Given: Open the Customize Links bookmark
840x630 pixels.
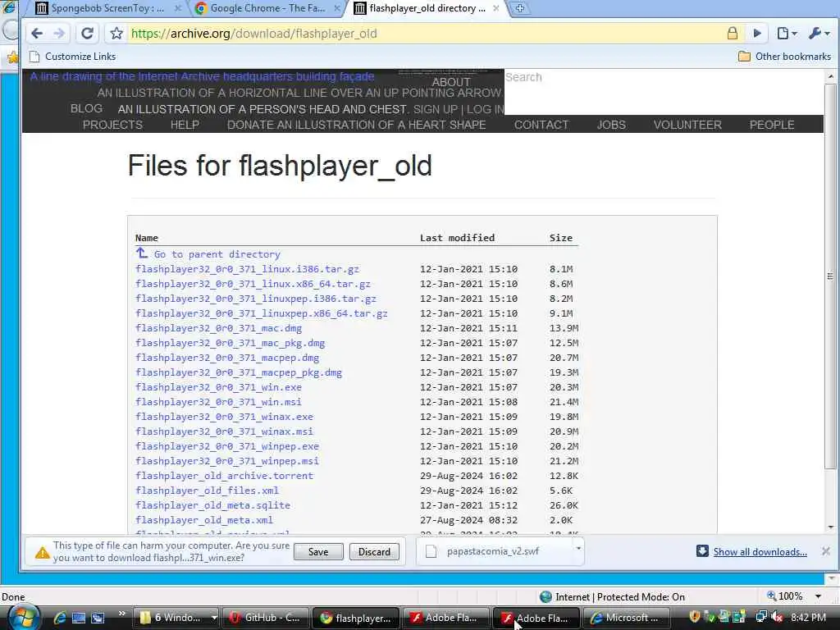Looking at the screenshot, I should (73, 57).
